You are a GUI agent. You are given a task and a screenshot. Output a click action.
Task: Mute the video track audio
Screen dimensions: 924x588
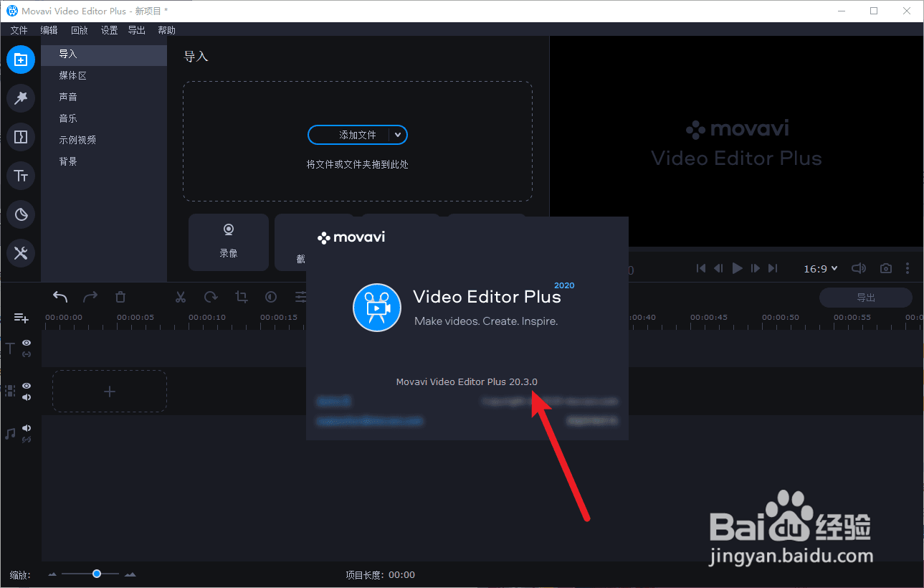pos(27,397)
